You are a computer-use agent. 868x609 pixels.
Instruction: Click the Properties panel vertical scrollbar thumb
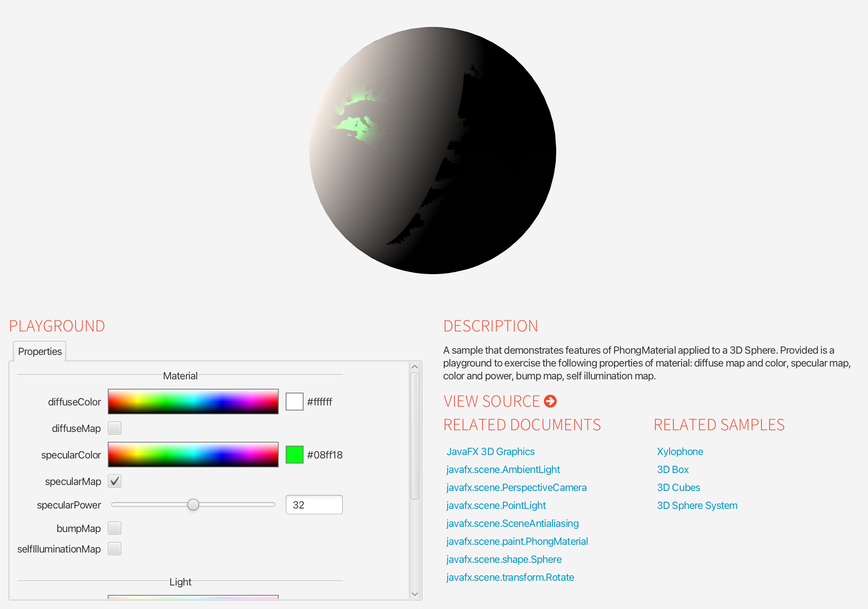(414, 436)
